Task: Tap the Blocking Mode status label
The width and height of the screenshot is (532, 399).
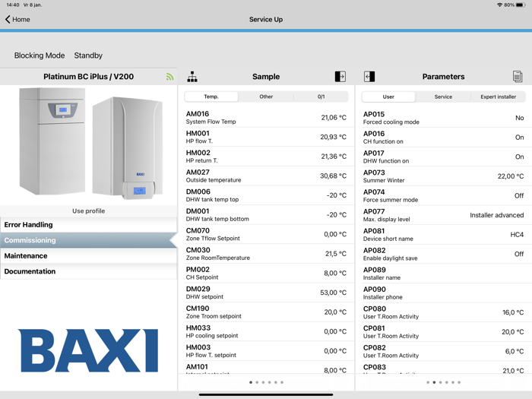Action: point(40,55)
